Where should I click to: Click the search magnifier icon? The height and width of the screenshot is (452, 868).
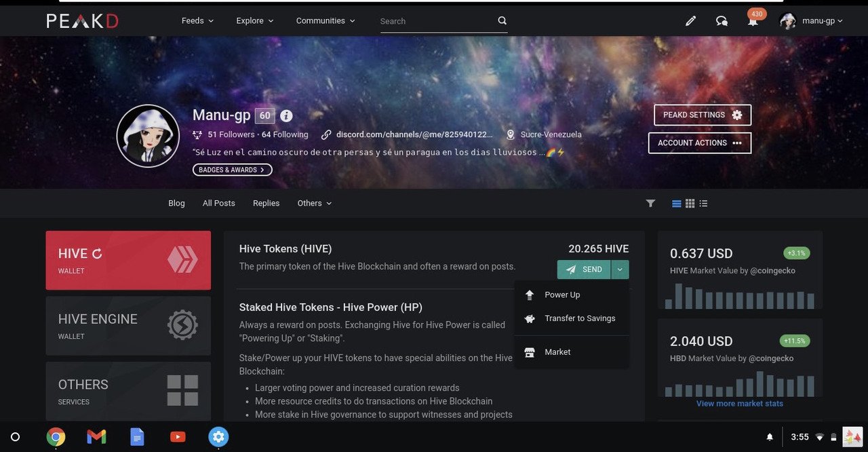pyautogui.click(x=502, y=20)
